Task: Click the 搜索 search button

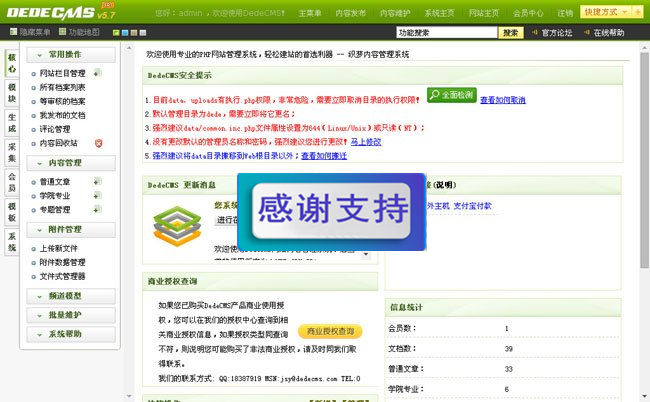Action: click(x=511, y=32)
